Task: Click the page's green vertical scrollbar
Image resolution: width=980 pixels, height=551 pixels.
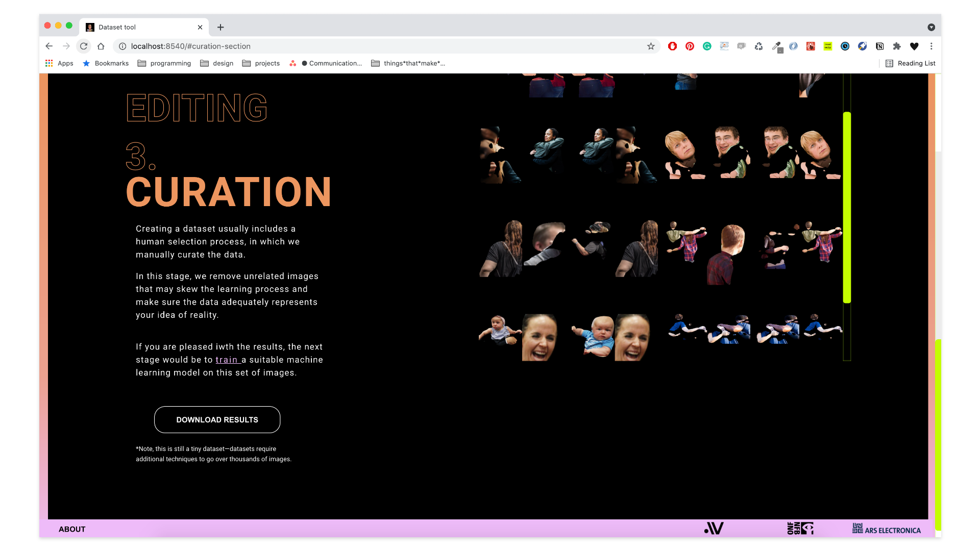Action: (x=938, y=435)
